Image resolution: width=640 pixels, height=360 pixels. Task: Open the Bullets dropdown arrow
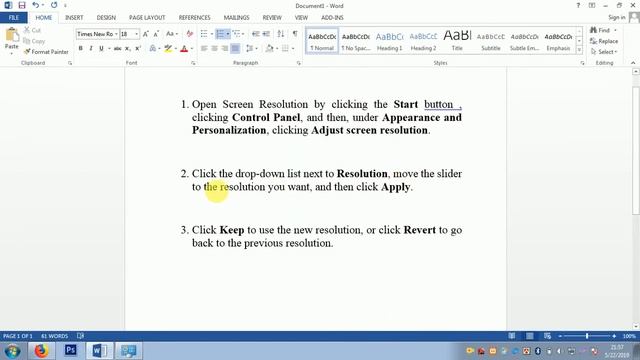click(x=212, y=34)
